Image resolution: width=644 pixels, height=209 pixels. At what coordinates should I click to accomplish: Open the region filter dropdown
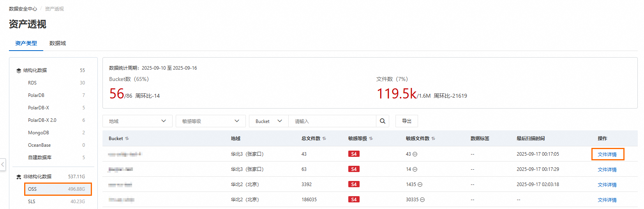[138, 121]
